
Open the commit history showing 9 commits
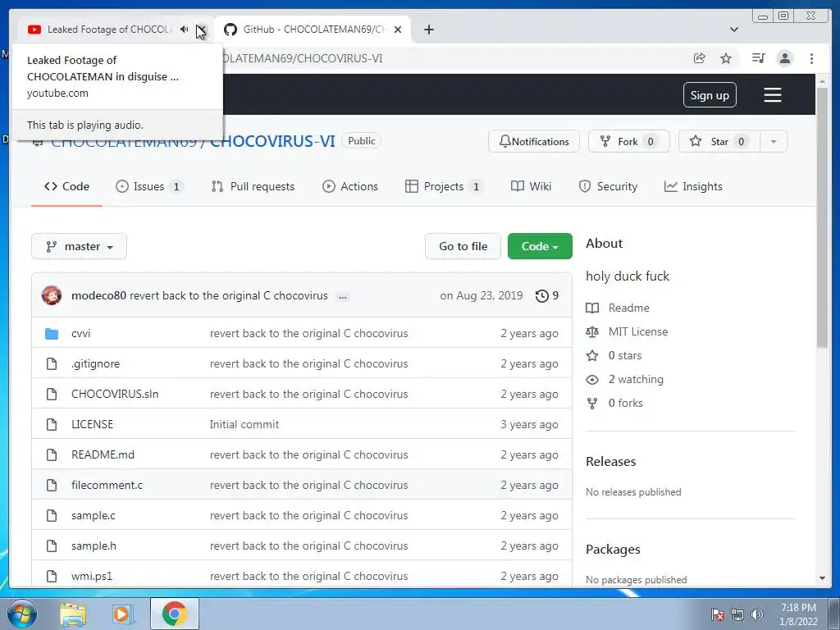pyautogui.click(x=547, y=295)
